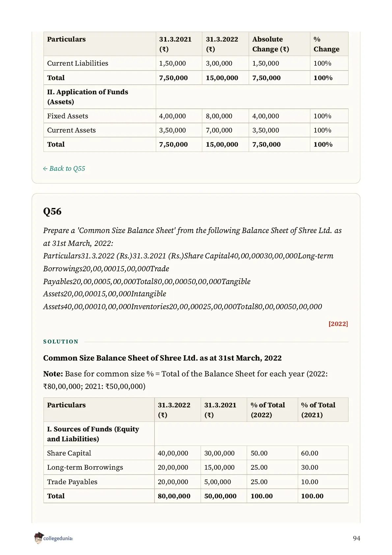Click the collegedunia mascot logo icon
The image size is (392, 555).
pos(39,538)
